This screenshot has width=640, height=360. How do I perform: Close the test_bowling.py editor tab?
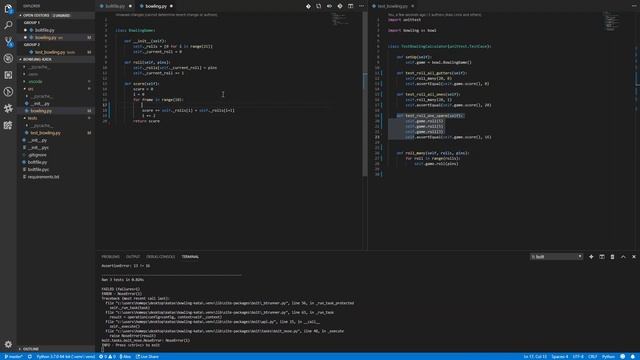point(413,6)
